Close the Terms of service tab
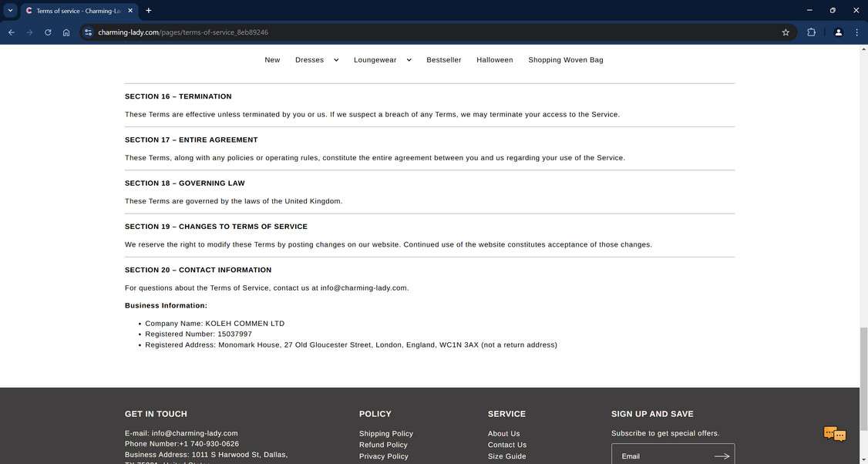The width and height of the screenshot is (868, 464). point(130,11)
